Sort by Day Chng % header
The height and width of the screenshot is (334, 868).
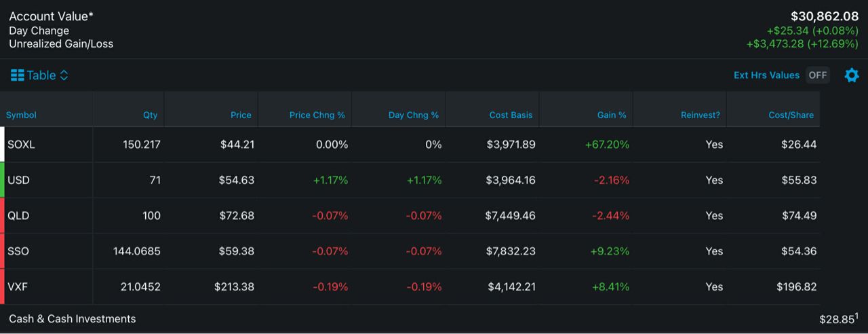[413, 115]
